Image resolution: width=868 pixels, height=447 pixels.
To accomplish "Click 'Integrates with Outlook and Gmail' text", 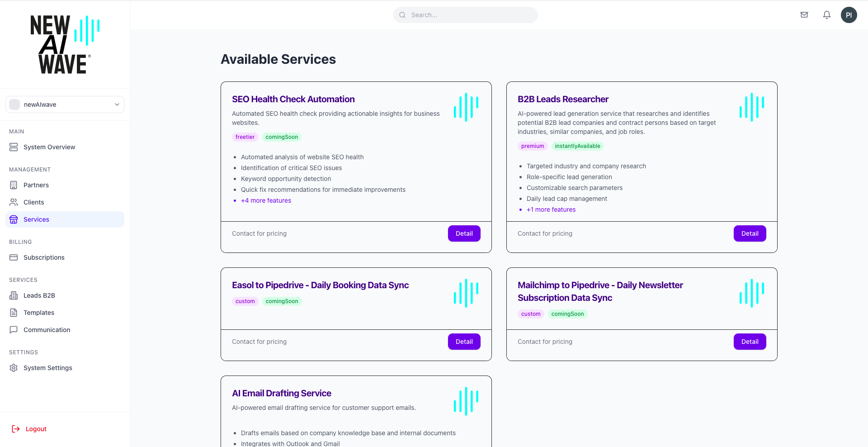I will coord(290,444).
